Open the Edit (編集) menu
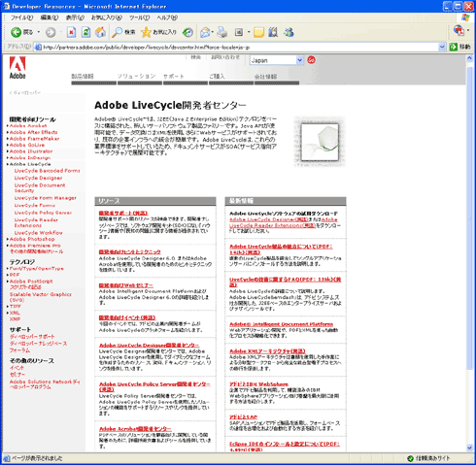The width and height of the screenshot is (476, 465). click(50, 17)
